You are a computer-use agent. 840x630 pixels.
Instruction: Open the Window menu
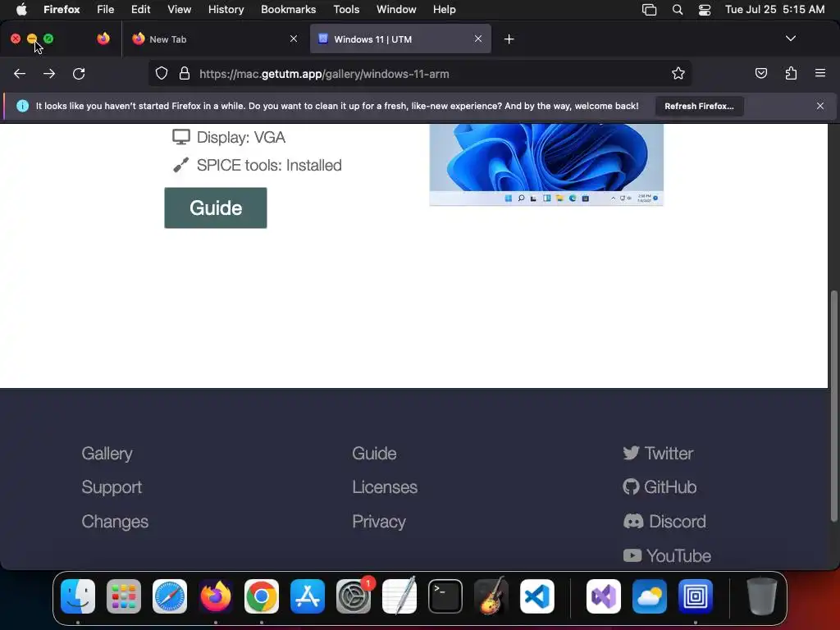[396, 9]
